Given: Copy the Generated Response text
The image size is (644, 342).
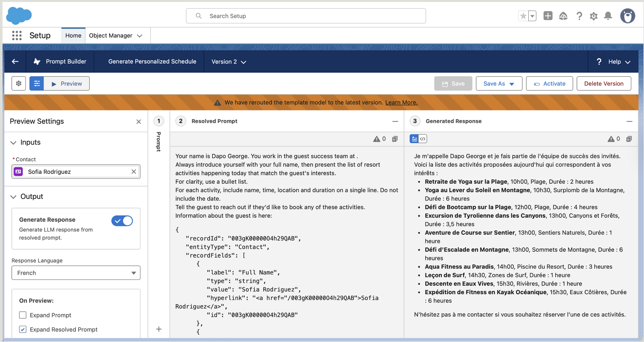Looking at the screenshot, I should 629,139.
